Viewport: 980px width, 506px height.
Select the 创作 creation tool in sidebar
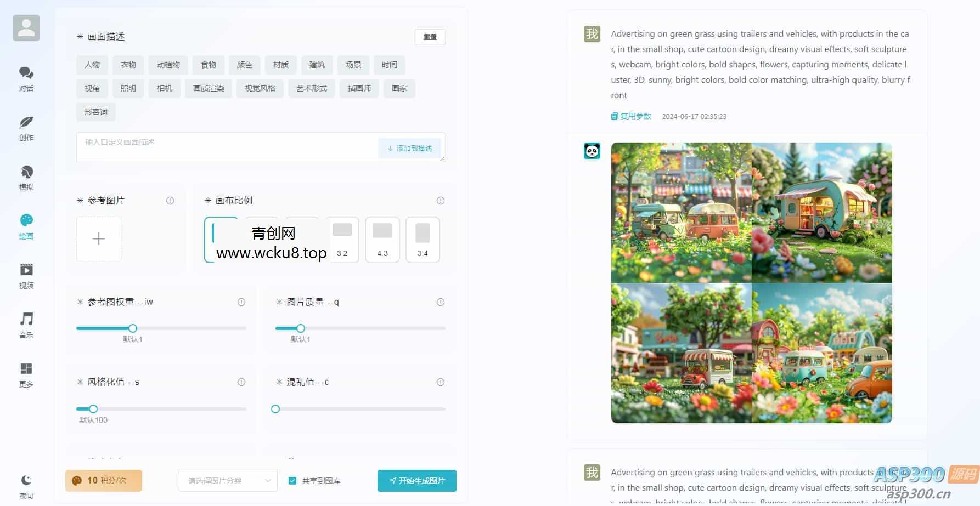point(26,128)
